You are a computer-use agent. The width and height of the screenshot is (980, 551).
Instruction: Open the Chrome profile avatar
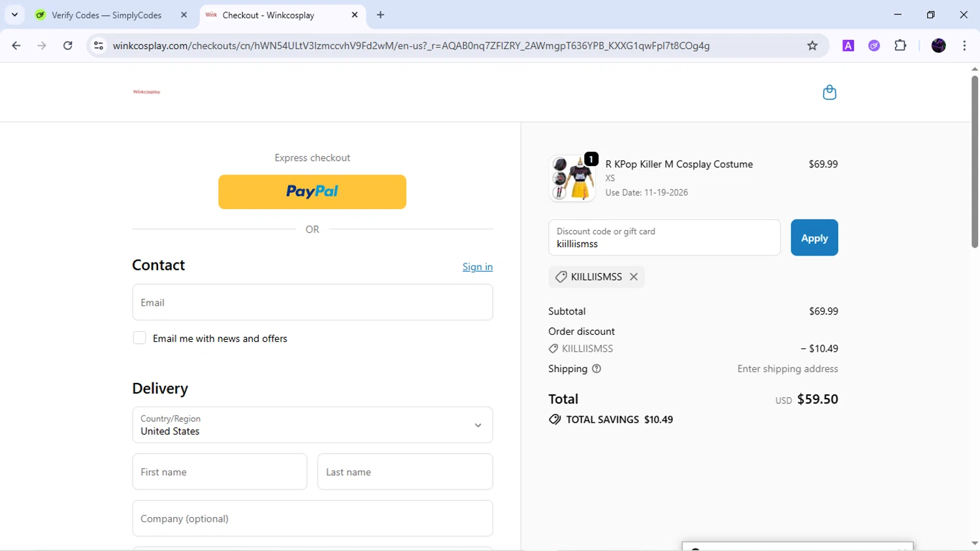(938, 46)
